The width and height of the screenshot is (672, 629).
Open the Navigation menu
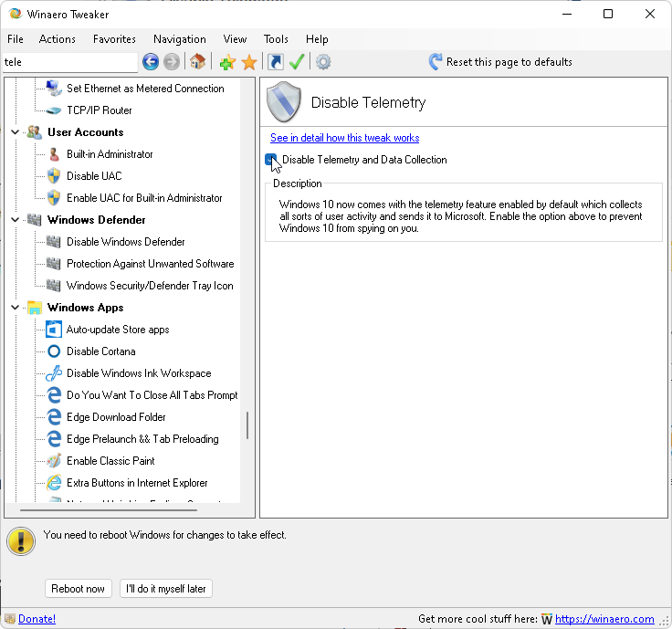point(180,39)
